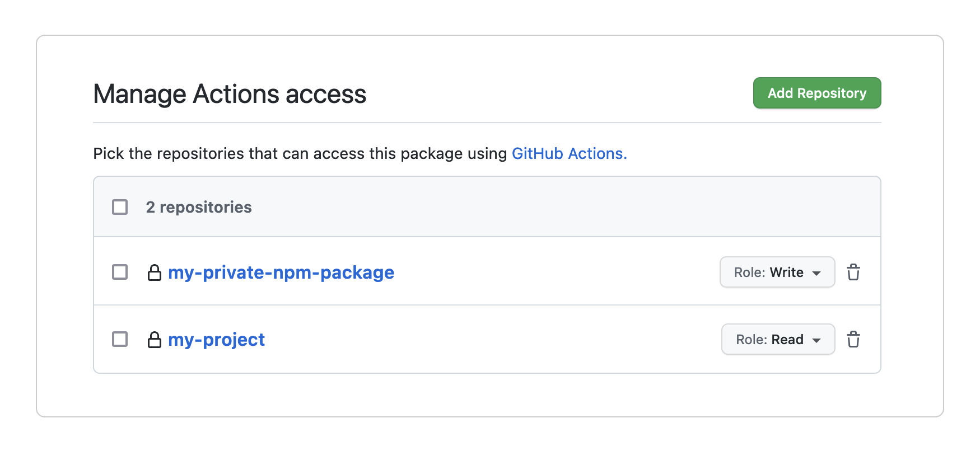The image size is (980, 451).
Task: Click the Manage Actions access heading
Action: pos(230,94)
